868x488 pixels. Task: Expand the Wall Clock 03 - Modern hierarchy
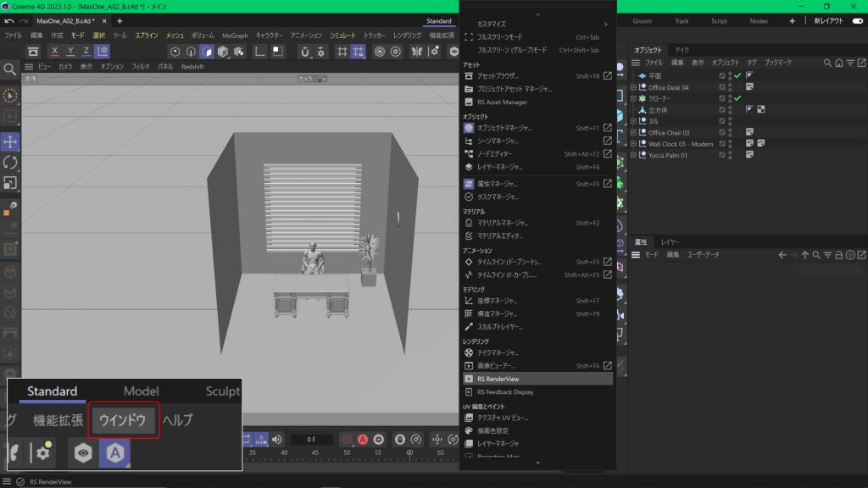pos(633,144)
